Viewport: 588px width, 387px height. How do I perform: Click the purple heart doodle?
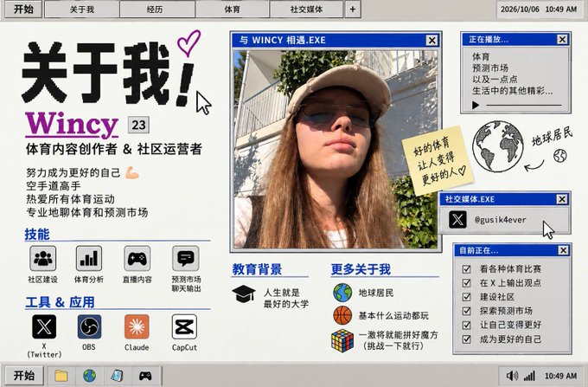point(189,43)
